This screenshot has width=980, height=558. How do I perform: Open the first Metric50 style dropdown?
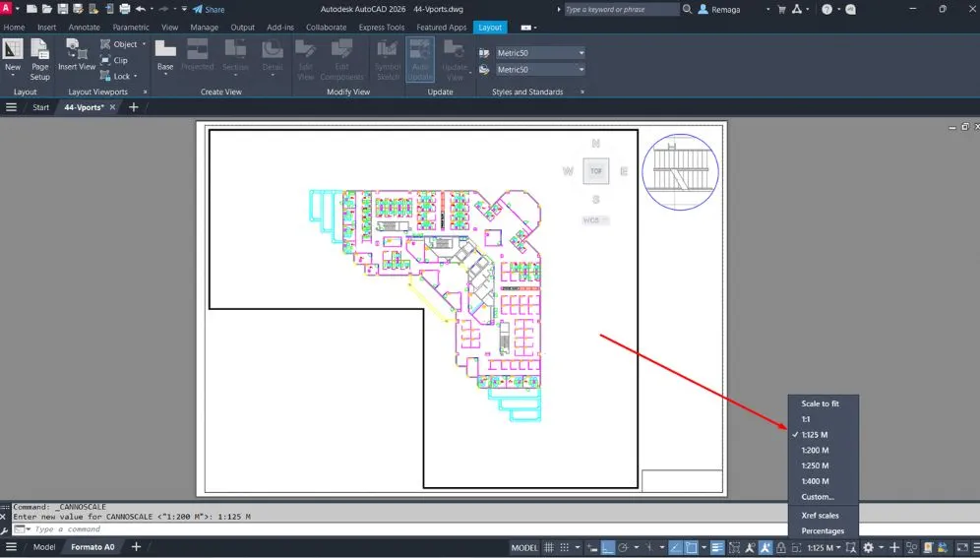click(x=540, y=53)
